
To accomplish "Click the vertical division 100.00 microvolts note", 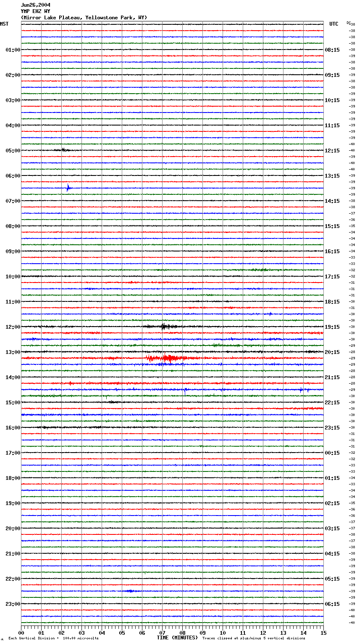I will point(53,639).
